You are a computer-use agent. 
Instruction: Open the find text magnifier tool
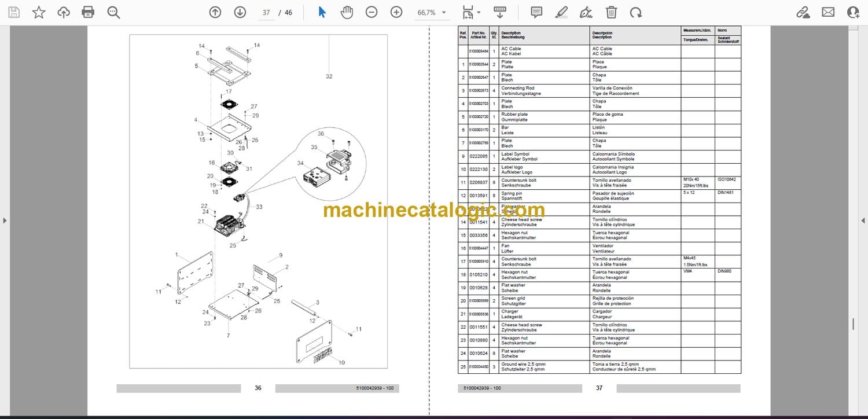click(x=113, y=12)
